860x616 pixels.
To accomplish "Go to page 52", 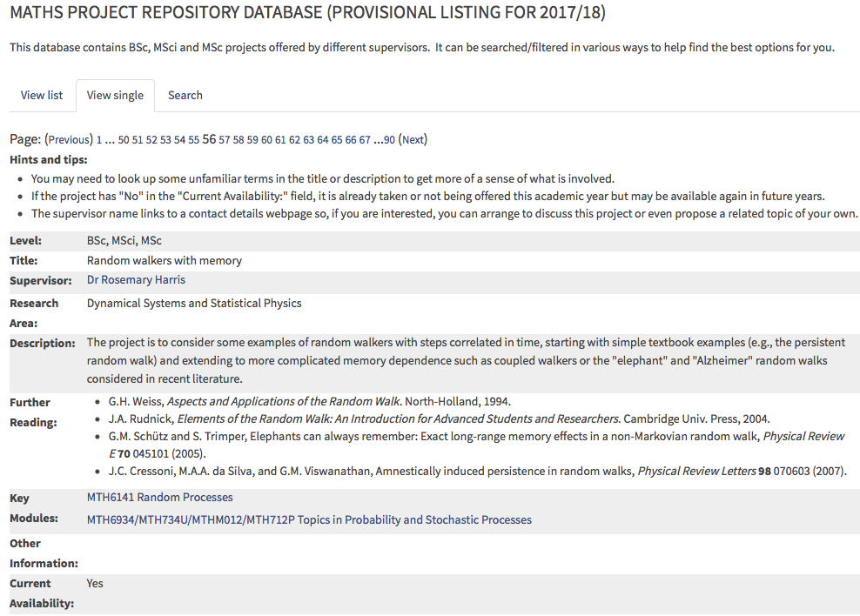I will (152, 140).
